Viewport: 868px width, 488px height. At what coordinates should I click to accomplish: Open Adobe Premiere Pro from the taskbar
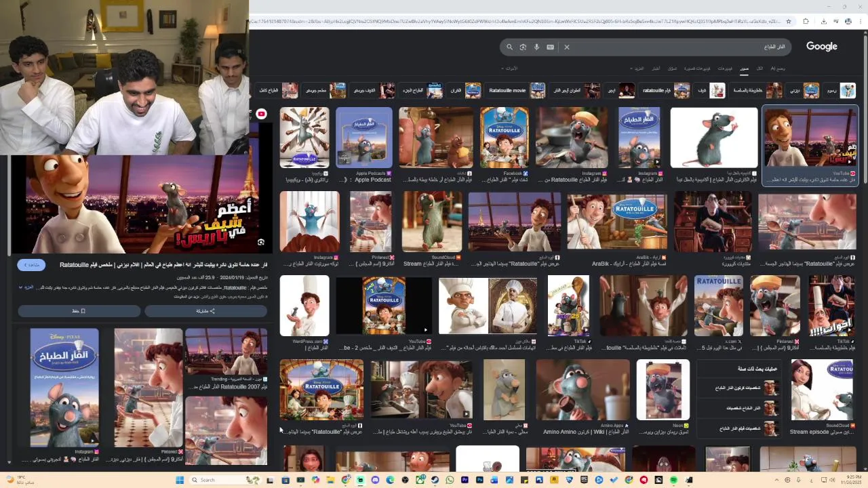tap(465, 480)
